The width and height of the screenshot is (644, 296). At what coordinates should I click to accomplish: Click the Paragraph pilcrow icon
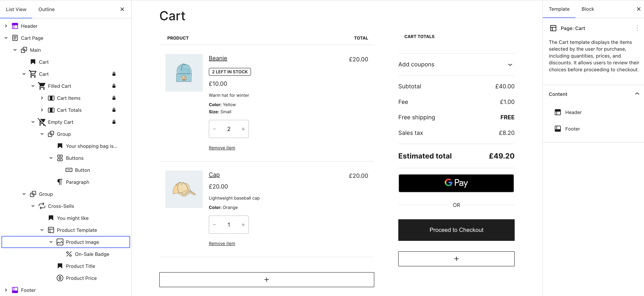[x=60, y=182]
